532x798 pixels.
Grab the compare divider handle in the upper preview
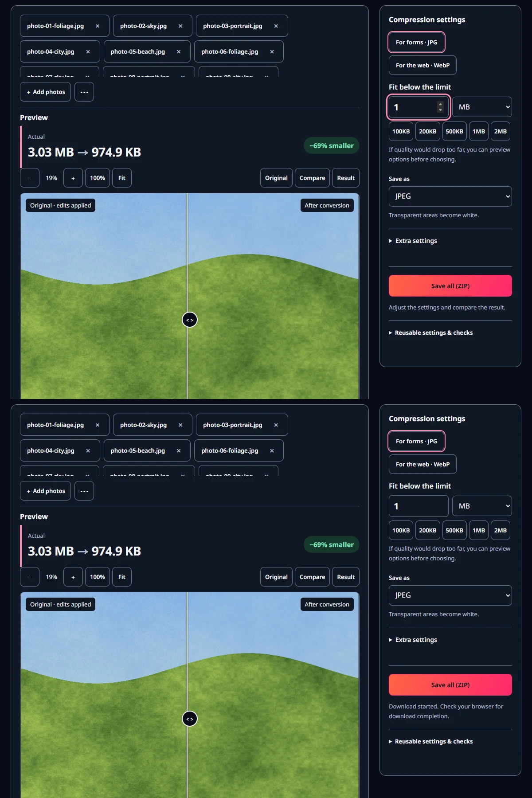(x=190, y=320)
